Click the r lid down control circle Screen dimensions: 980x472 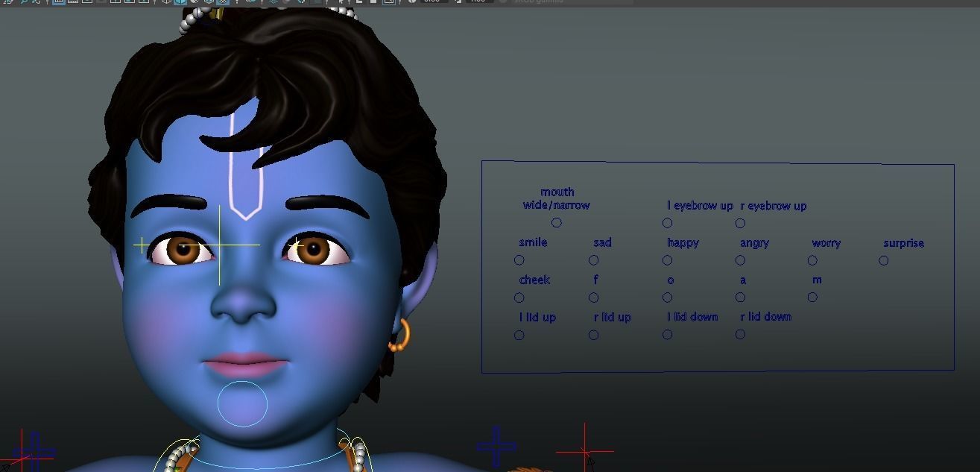click(x=740, y=334)
